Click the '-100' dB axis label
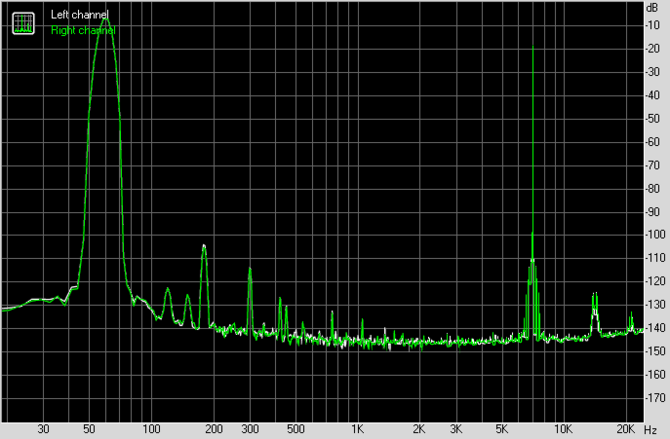 pos(655,235)
